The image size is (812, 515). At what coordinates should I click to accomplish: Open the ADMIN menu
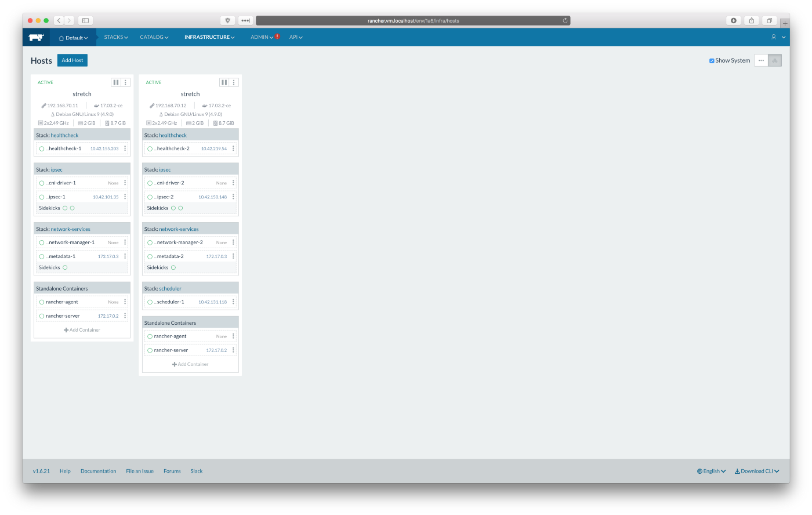point(262,37)
